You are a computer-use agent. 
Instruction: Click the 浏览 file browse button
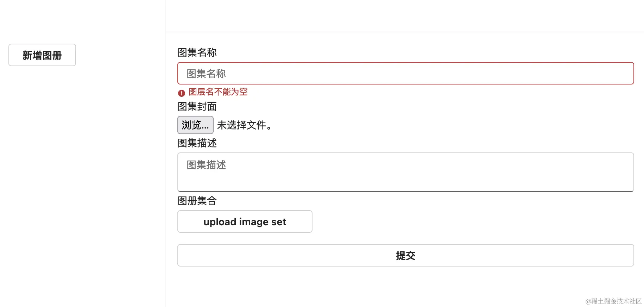tap(195, 125)
